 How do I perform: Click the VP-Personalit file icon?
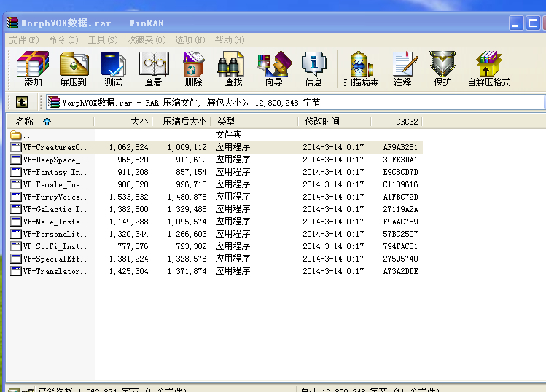click(15, 234)
